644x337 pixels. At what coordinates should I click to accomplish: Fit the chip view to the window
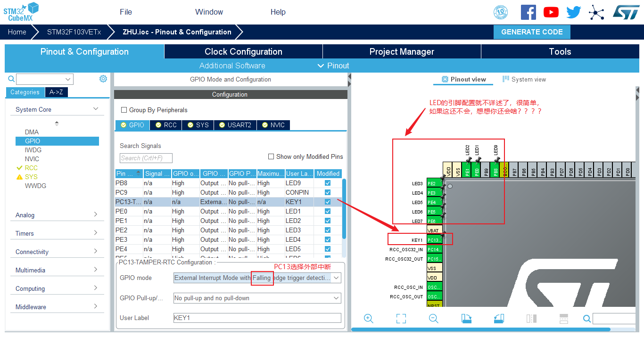point(401,319)
